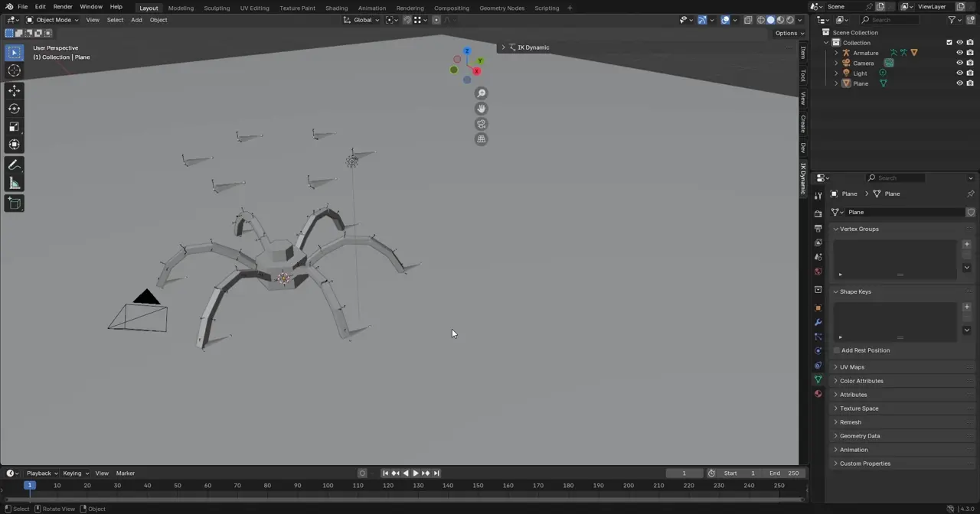The height and width of the screenshot is (514, 980).
Task: Hide the Armature in viewport
Action: pyautogui.click(x=959, y=53)
